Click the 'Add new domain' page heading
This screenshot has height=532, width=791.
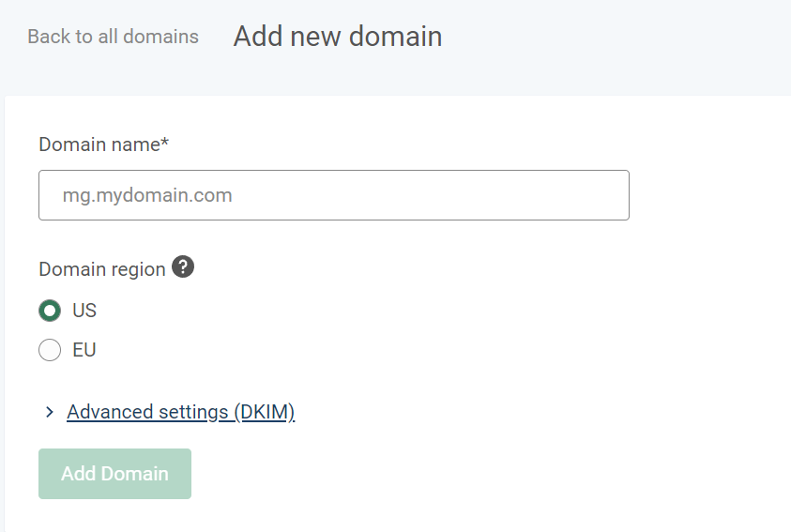pos(338,37)
